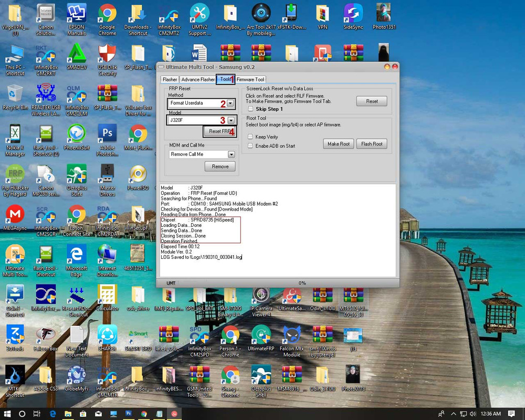Click the 'LOG Saved to' log line

[201, 257]
